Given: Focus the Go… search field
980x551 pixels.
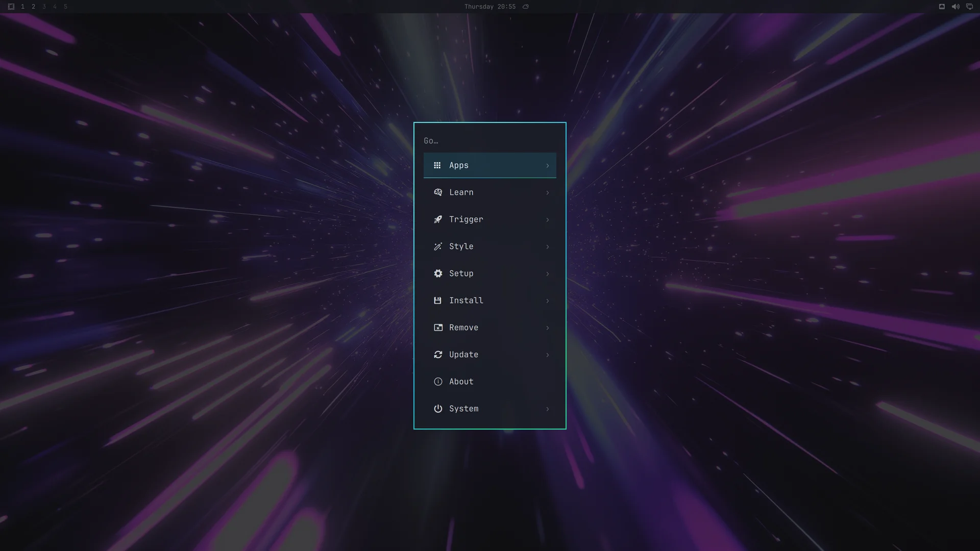Looking at the screenshot, I should click(490, 141).
